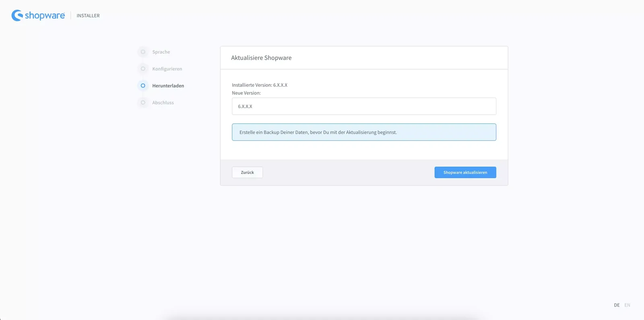Click the backup warning info box
This screenshot has height=320, width=644.
point(364,132)
